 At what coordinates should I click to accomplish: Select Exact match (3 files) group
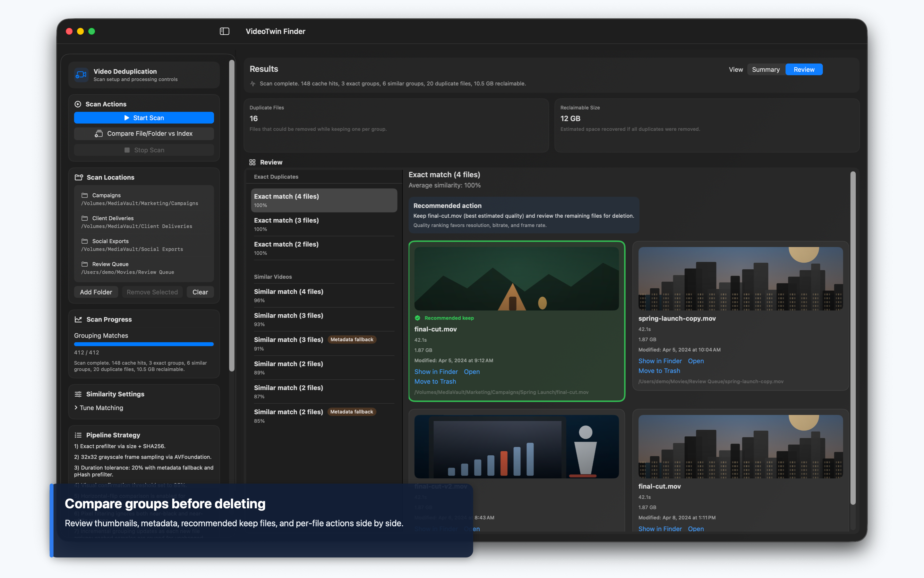tap(324, 224)
